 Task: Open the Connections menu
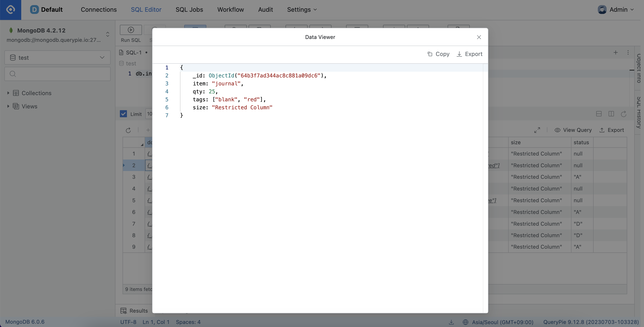coord(98,10)
